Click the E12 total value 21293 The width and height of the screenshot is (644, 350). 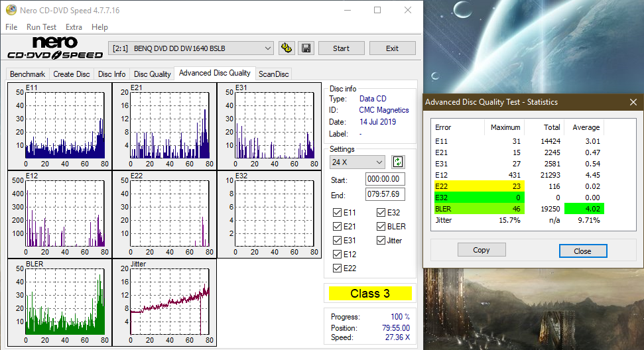[550, 175]
